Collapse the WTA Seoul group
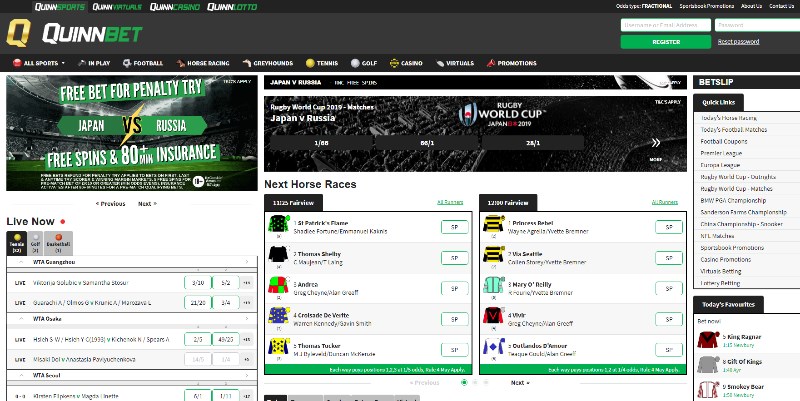This screenshot has width=800, height=401. pyautogui.click(x=21, y=375)
